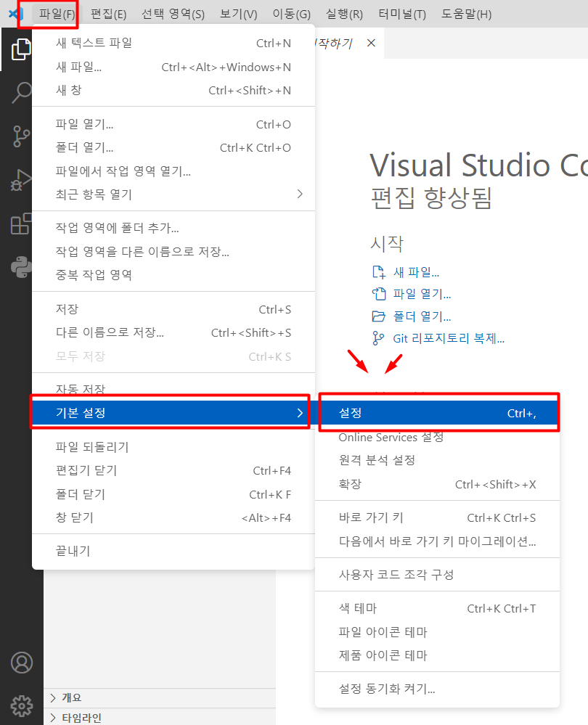This screenshot has height=725, width=588.
Task: Open 설정 in the preferences submenu
Action: pyautogui.click(x=438, y=413)
